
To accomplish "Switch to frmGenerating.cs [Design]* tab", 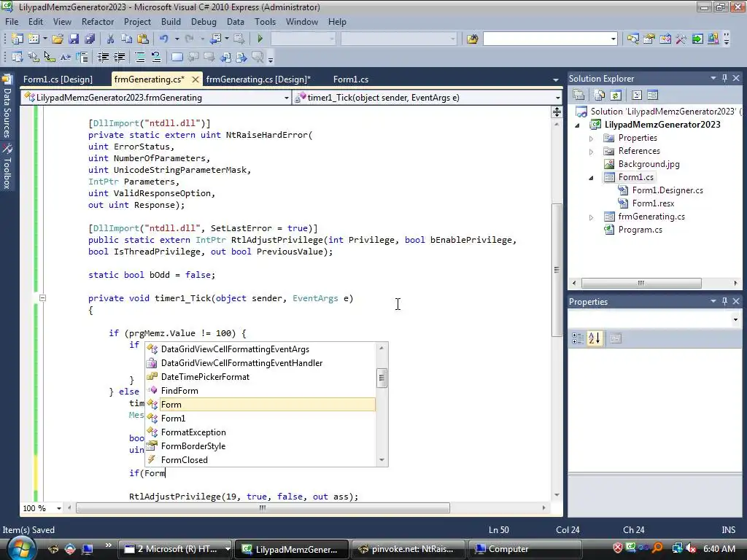I will pyautogui.click(x=258, y=79).
